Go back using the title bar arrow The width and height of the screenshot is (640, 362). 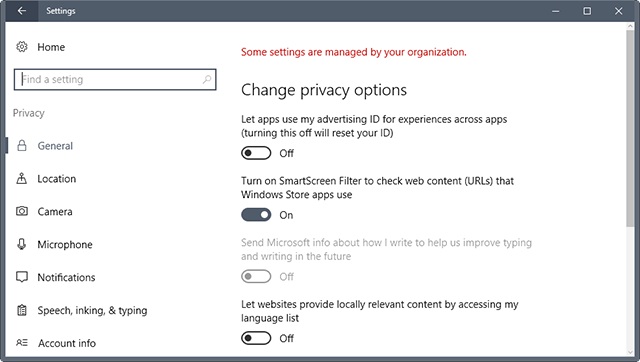(22, 11)
